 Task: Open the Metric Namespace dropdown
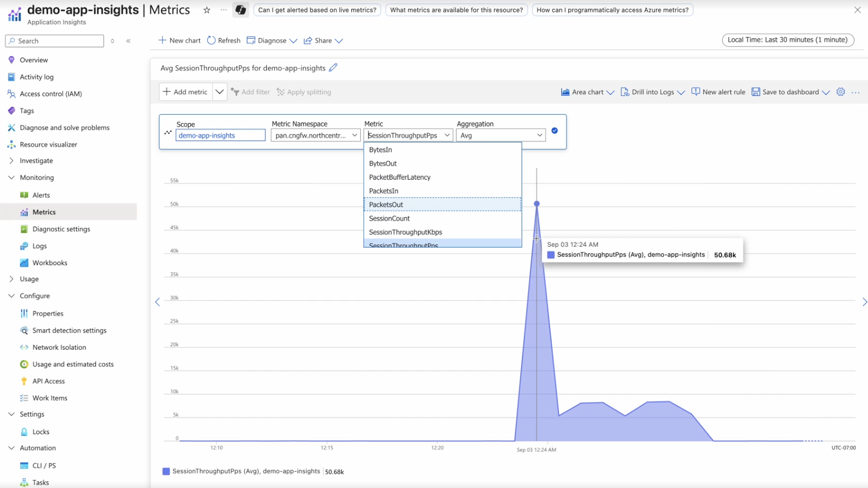pos(315,135)
